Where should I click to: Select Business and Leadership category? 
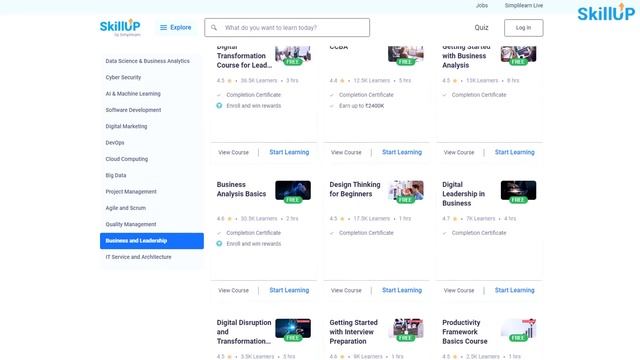point(152,241)
